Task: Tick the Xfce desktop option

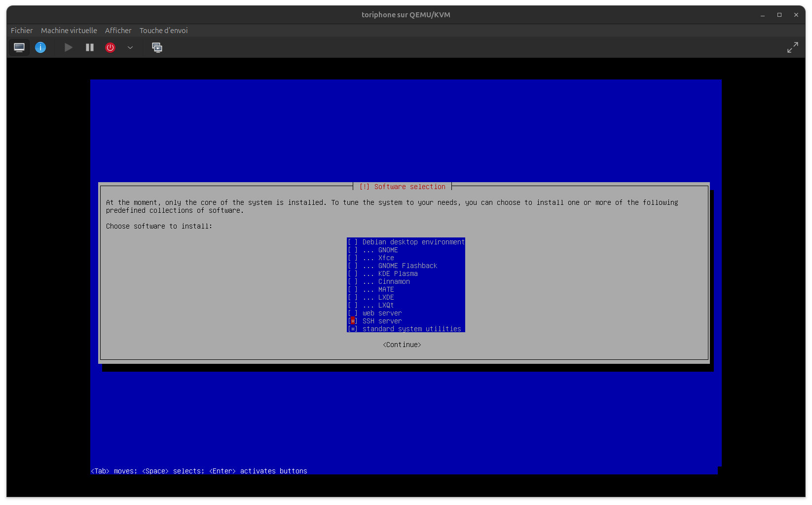Action: click(353, 258)
